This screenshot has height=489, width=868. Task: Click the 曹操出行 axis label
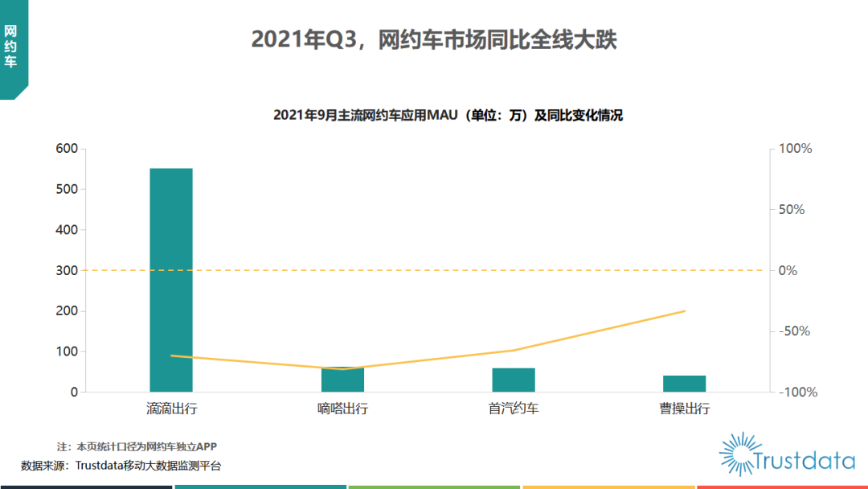(684, 409)
